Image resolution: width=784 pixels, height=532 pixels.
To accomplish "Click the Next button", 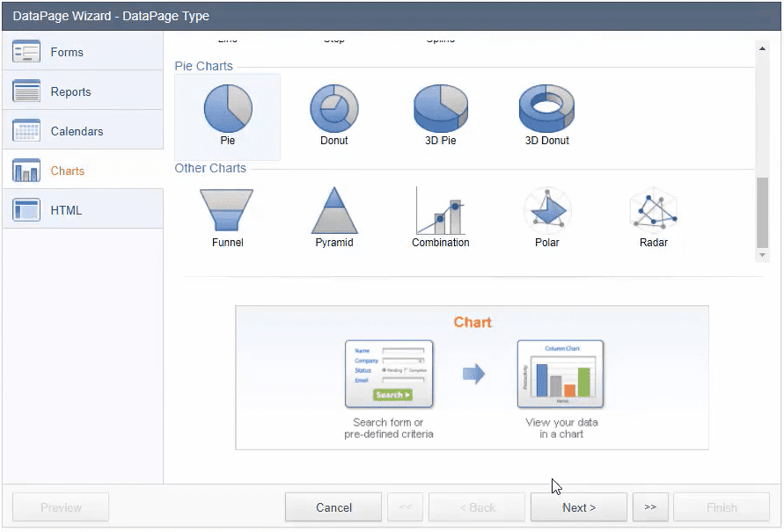I will 579,507.
